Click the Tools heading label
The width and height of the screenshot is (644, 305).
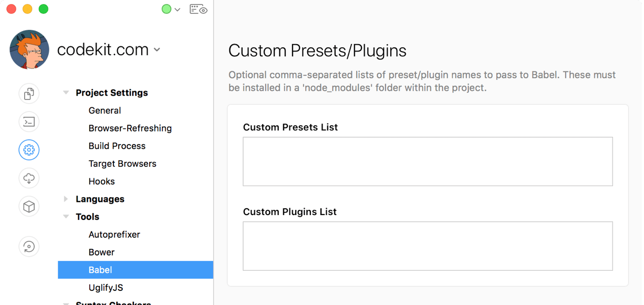click(x=87, y=217)
